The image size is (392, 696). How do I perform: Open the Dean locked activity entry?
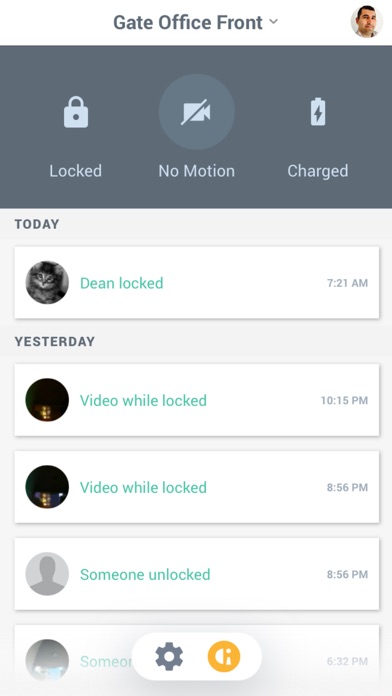point(197,283)
